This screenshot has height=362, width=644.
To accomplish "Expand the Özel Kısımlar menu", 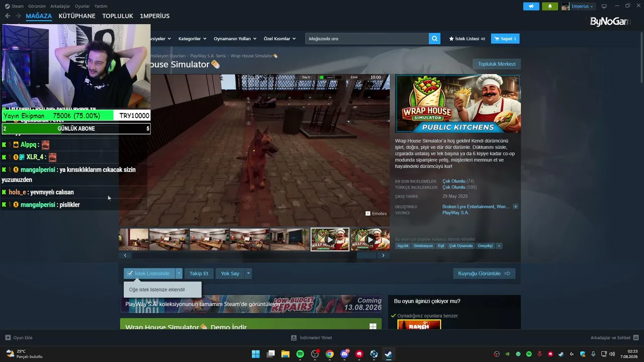I will point(280,39).
